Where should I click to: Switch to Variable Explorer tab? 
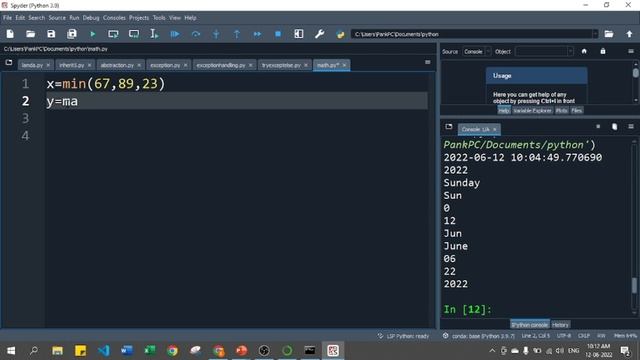click(x=532, y=110)
